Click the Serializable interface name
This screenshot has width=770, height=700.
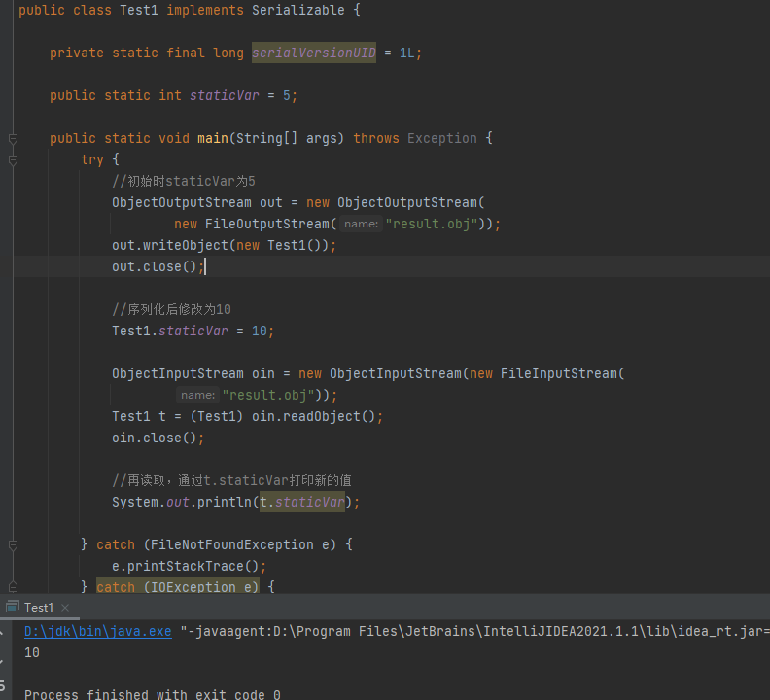pos(298,10)
